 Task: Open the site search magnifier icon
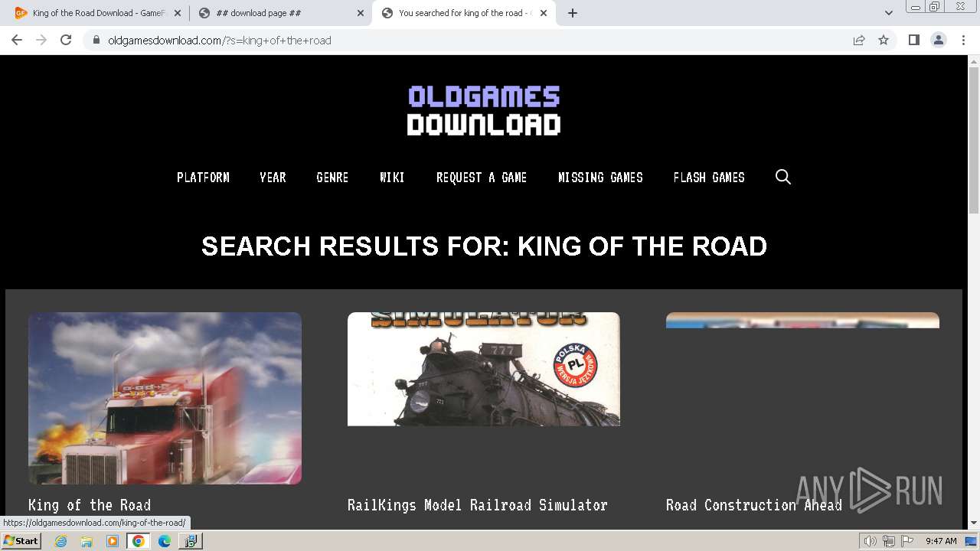(x=782, y=177)
